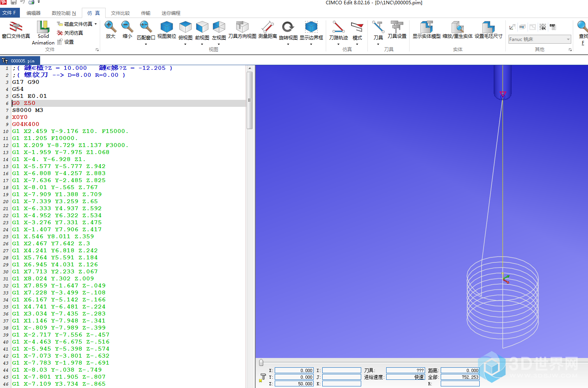Click the X coordinate field showing 0.000
The image size is (588, 388).
tap(294, 370)
